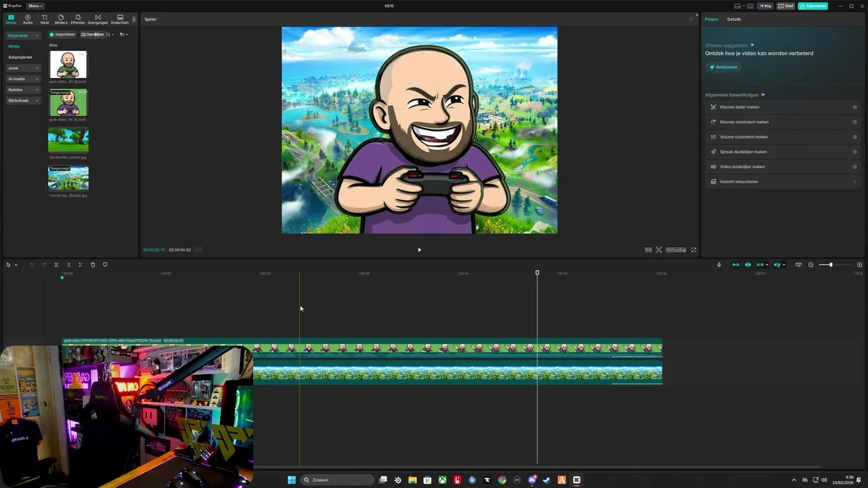Play the video in the Speler
The width and height of the screenshot is (868, 488).
(419, 249)
